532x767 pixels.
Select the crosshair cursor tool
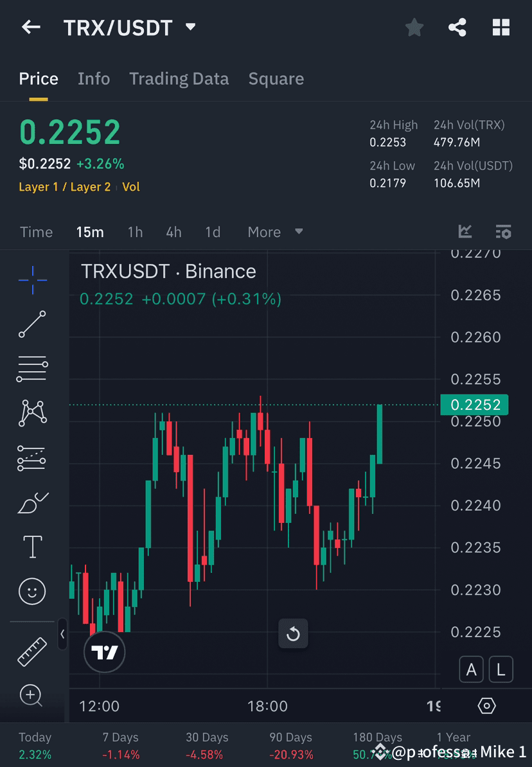(32, 279)
